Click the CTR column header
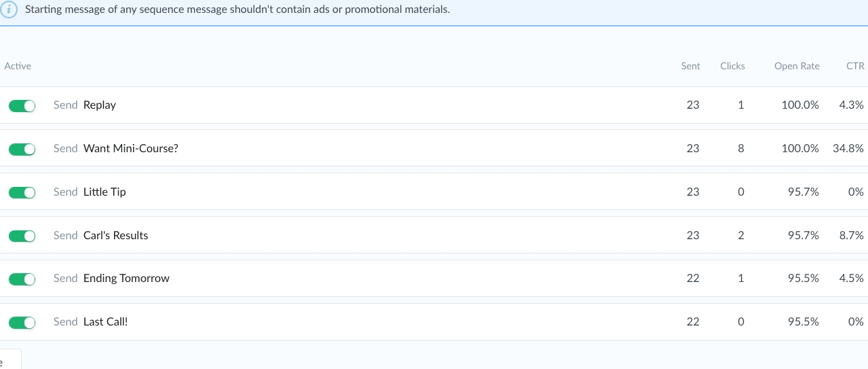Image resolution: width=868 pixels, height=369 pixels. (x=855, y=66)
